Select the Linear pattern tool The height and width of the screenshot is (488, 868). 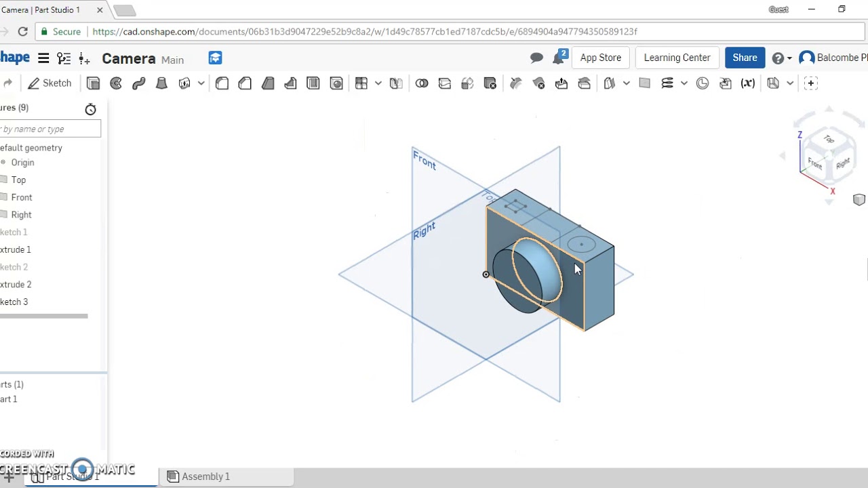click(361, 83)
